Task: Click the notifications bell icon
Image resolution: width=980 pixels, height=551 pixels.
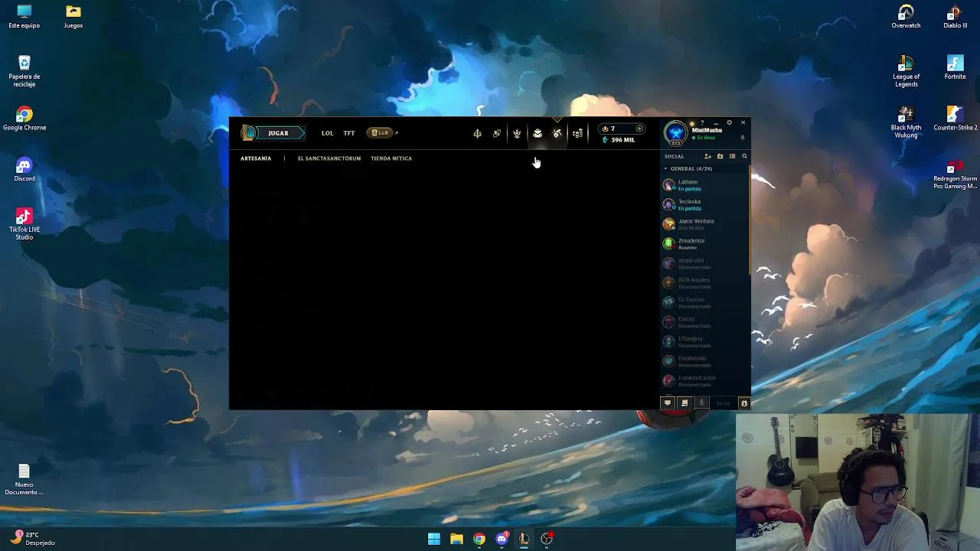Action: (x=742, y=138)
